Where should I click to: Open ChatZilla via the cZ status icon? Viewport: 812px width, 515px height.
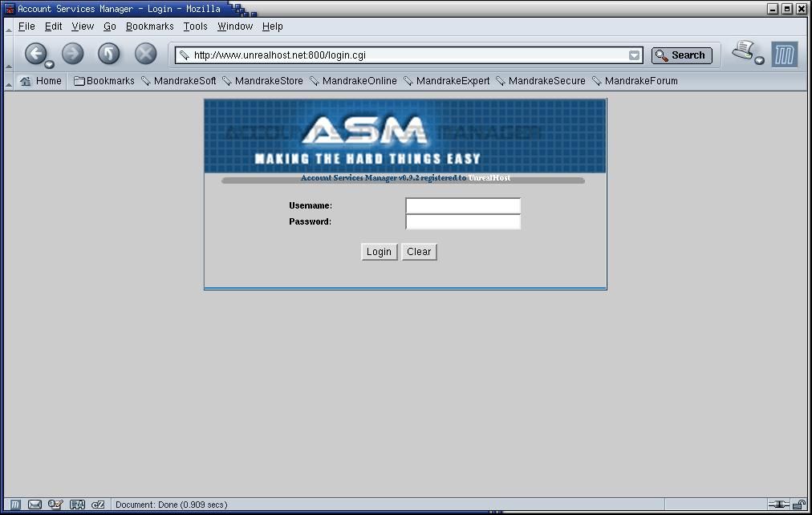click(97, 504)
